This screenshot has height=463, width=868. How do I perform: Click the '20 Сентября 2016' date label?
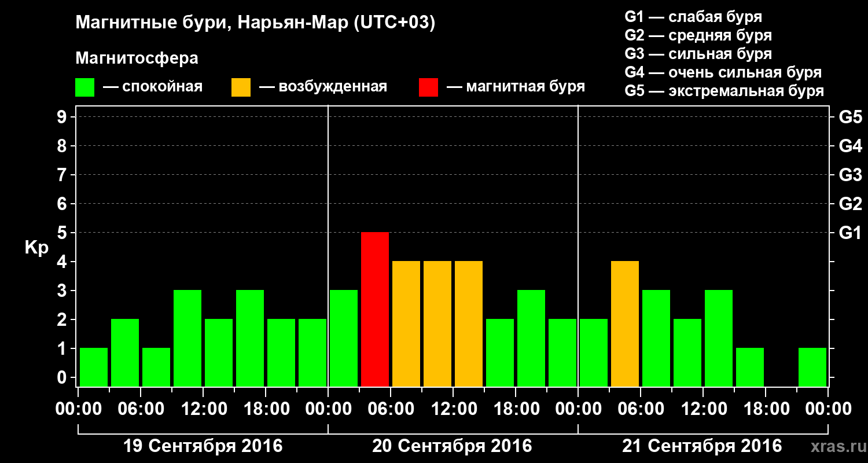pos(452,446)
